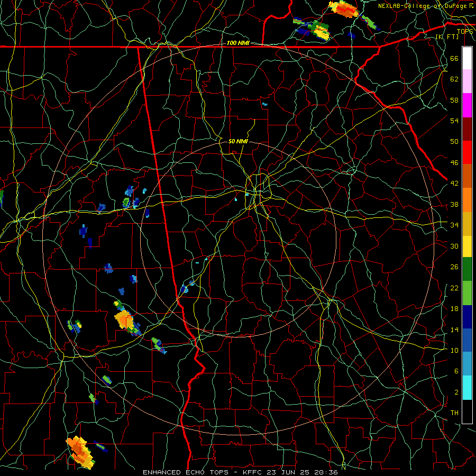
Task: Click the '38' legend value
Action: coord(454,204)
